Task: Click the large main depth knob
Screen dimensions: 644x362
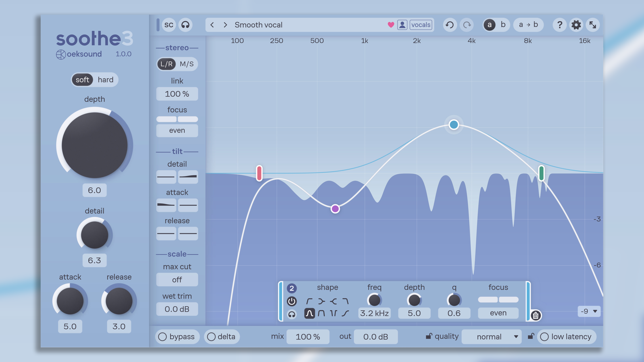Action: pyautogui.click(x=94, y=145)
